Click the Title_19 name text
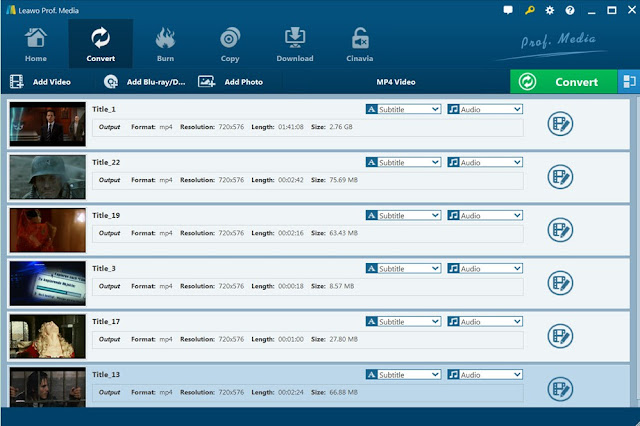Viewport: 640px width, 426px height. click(x=106, y=215)
